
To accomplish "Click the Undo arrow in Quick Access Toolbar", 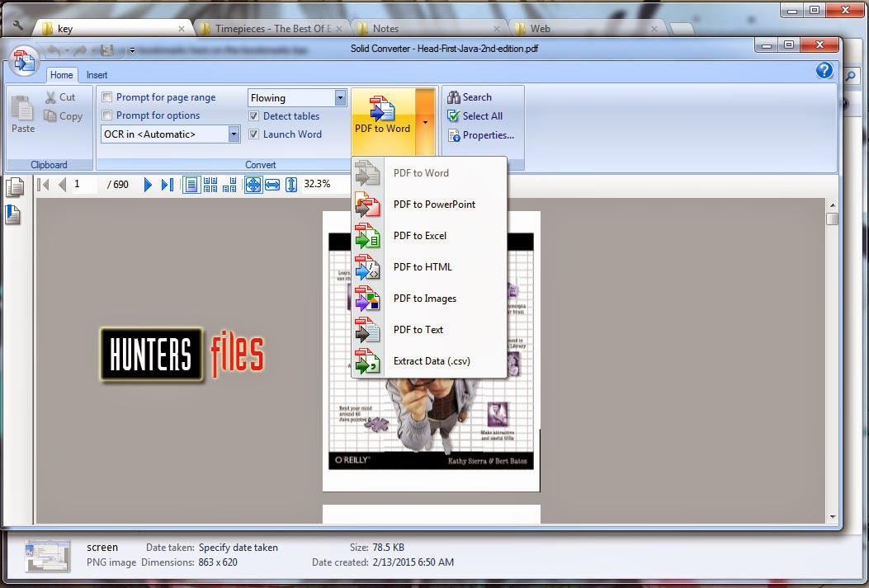I will coord(54,50).
